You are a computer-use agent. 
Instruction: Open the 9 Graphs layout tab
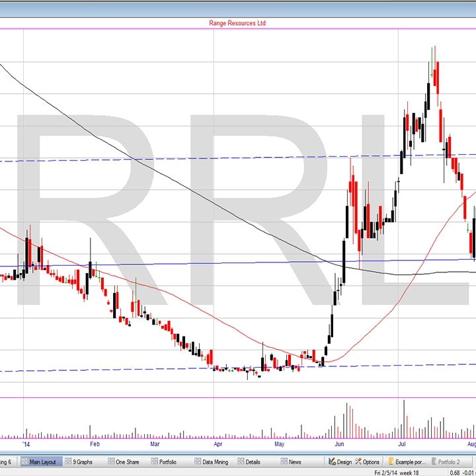(x=79, y=461)
